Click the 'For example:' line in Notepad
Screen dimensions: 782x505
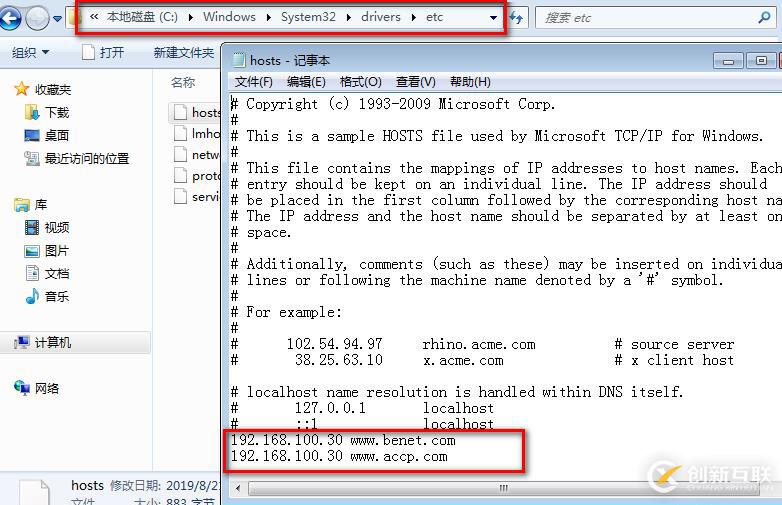[286, 313]
